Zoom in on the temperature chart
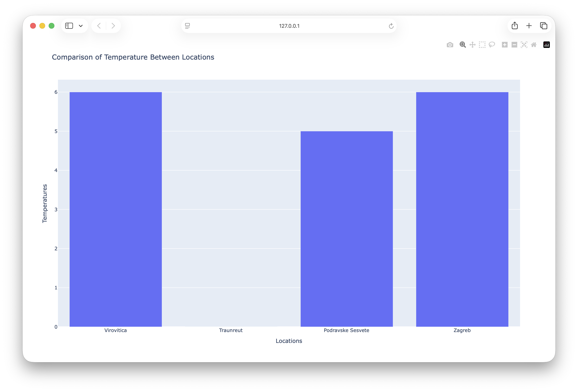578x392 pixels. [505, 45]
